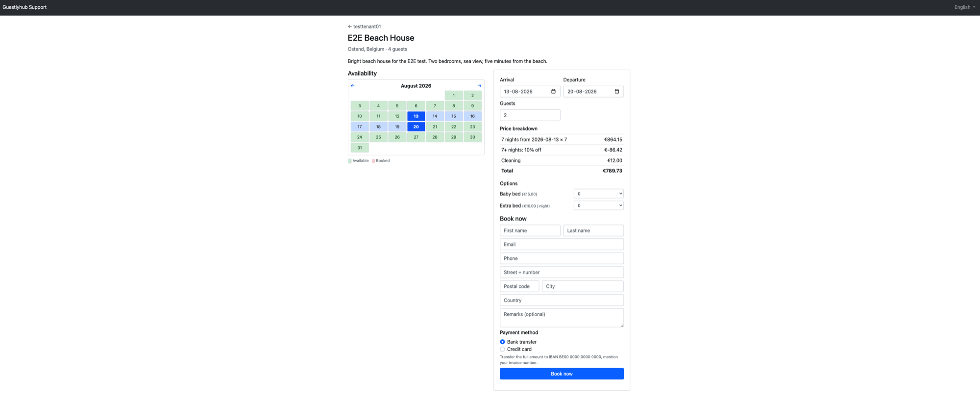Select August 17 in calendar

click(360, 126)
